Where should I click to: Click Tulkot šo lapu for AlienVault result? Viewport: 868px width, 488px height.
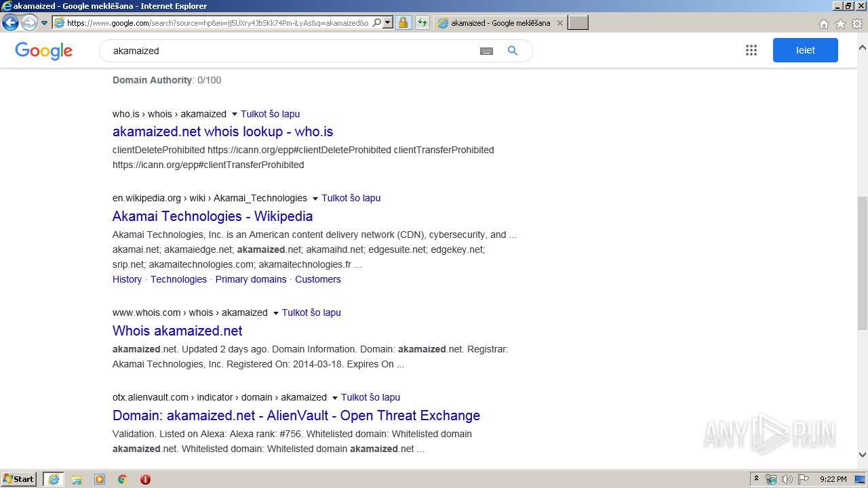tap(370, 397)
